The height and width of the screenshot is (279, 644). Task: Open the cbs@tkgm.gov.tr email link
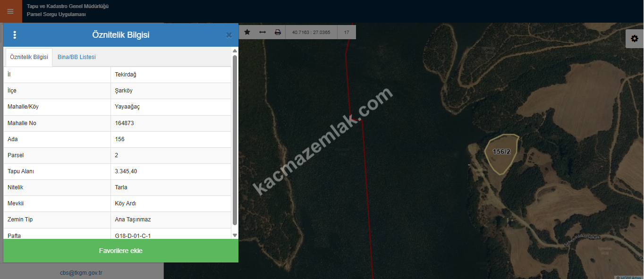(81, 273)
